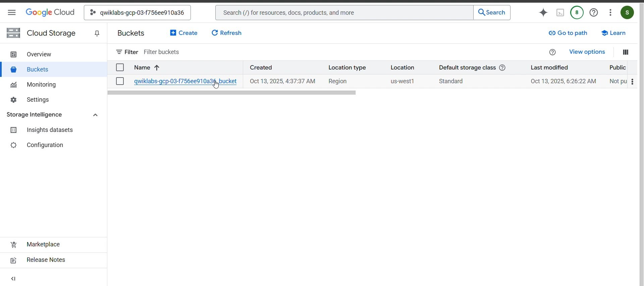The height and width of the screenshot is (286, 644).
Task: Click the Insights datasets table icon
Action: coord(13,130)
